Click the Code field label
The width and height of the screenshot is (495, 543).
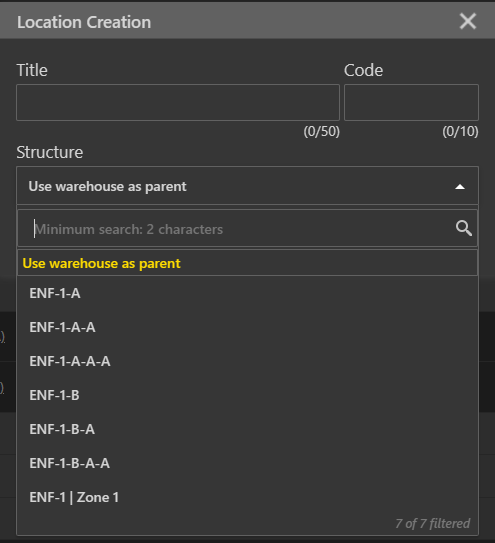point(363,70)
